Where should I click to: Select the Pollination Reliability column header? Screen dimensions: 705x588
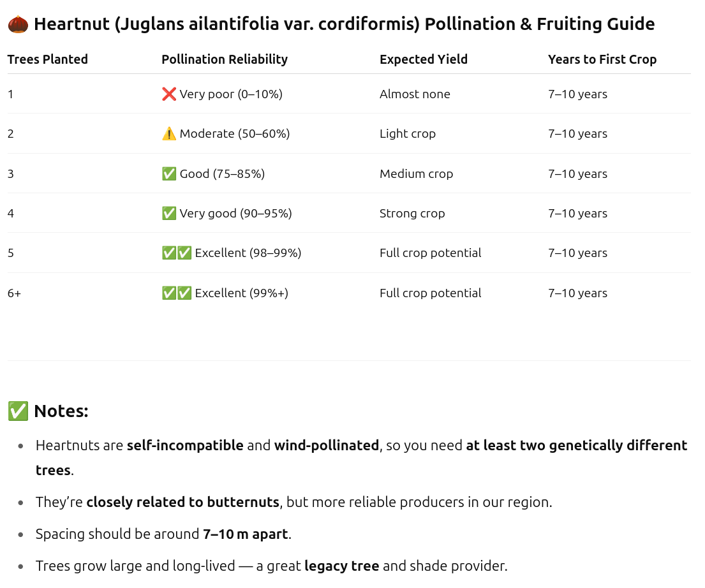coord(225,59)
